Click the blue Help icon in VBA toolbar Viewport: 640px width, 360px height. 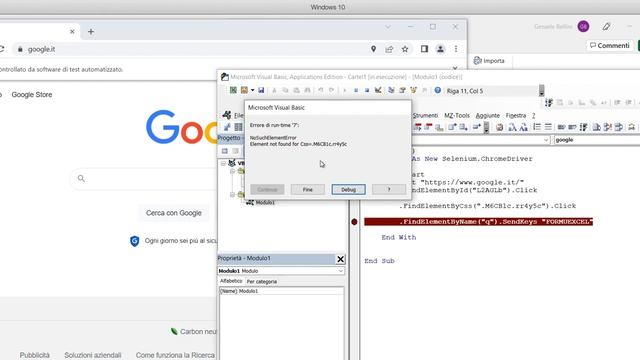pyautogui.click(x=438, y=90)
